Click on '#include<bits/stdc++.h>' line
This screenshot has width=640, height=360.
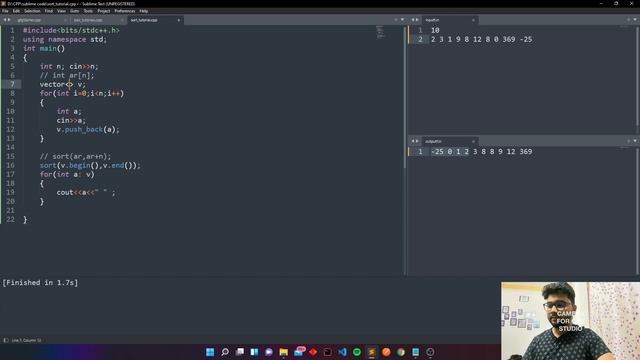71,30
